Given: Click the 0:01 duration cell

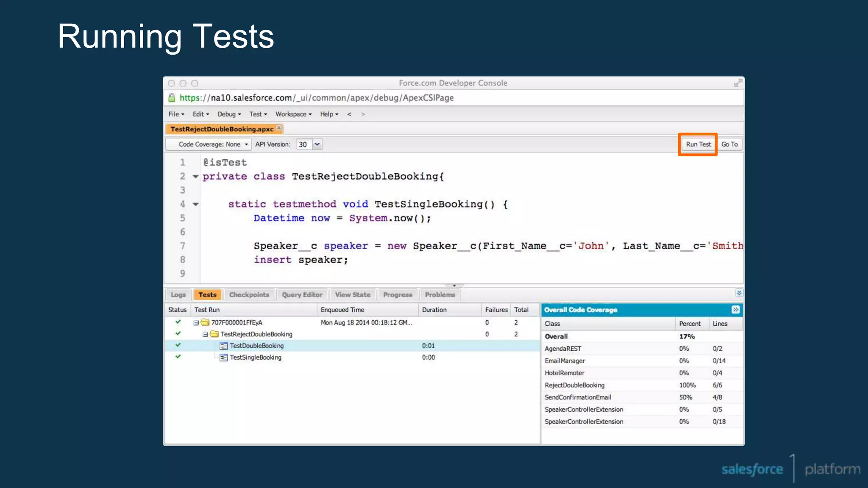Looking at the screenshot, I should (x=428, y=346).
